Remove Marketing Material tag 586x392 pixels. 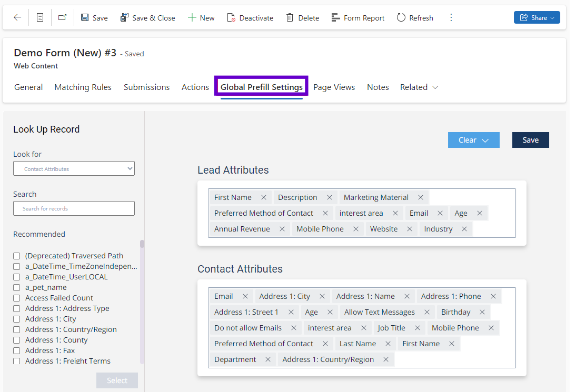pos(421,197)
